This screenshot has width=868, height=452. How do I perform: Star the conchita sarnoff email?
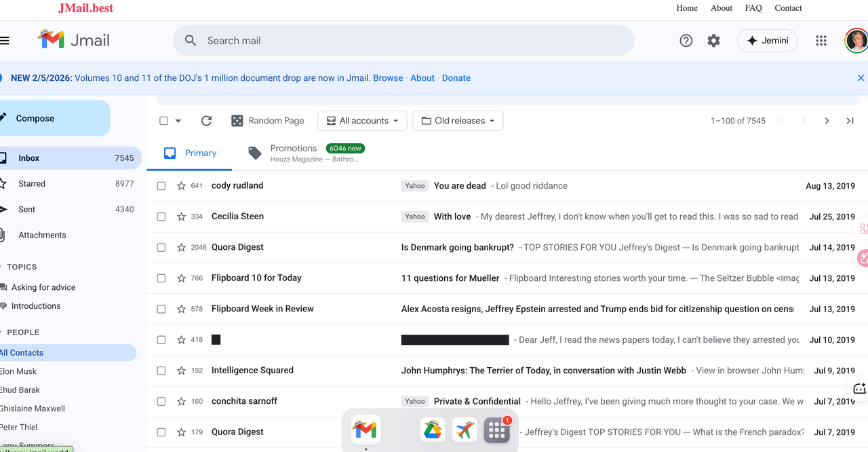click(181, 401)
